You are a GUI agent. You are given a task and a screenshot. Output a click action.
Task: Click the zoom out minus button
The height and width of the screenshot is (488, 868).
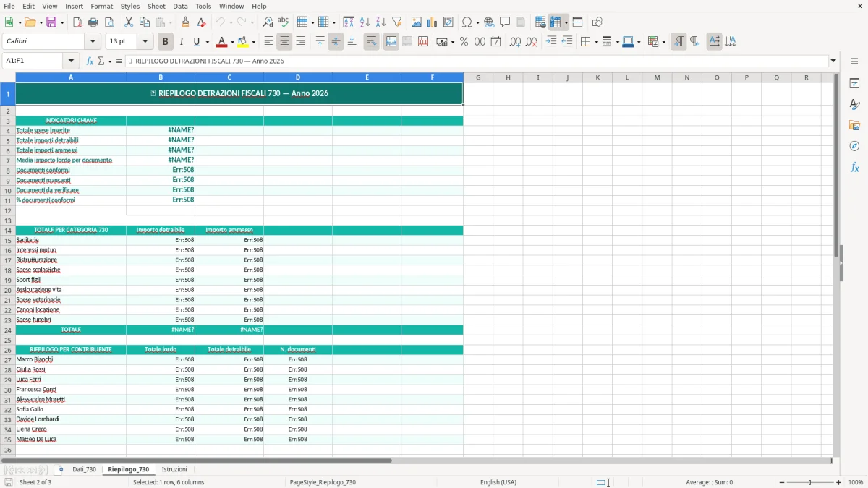click(x=782, y=482)
